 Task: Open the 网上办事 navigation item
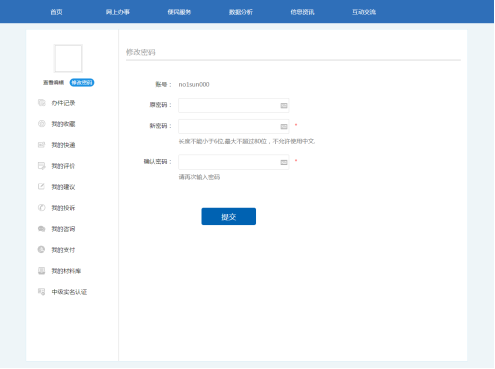click(118, 12)
